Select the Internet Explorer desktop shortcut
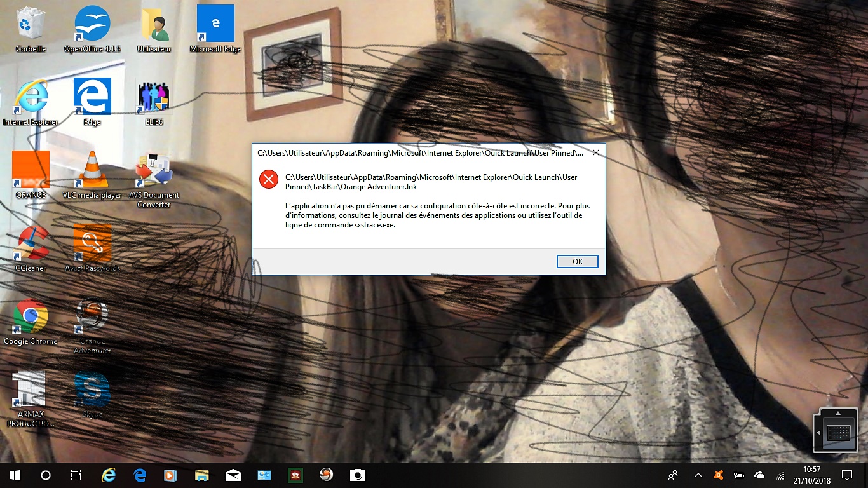This screenshot has height=488, width=868. [x=31, y=102]
